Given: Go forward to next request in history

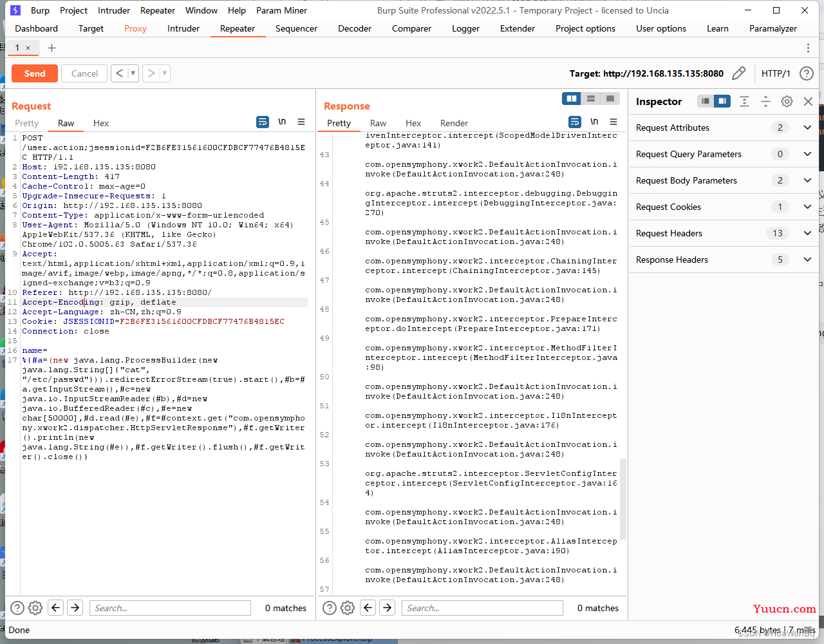Looking at the screenshot, I should pos(151,73).
